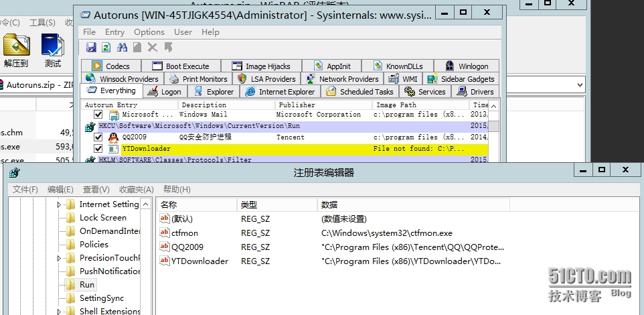Click the WinRAR Test (测试) icon

point(53,45)
